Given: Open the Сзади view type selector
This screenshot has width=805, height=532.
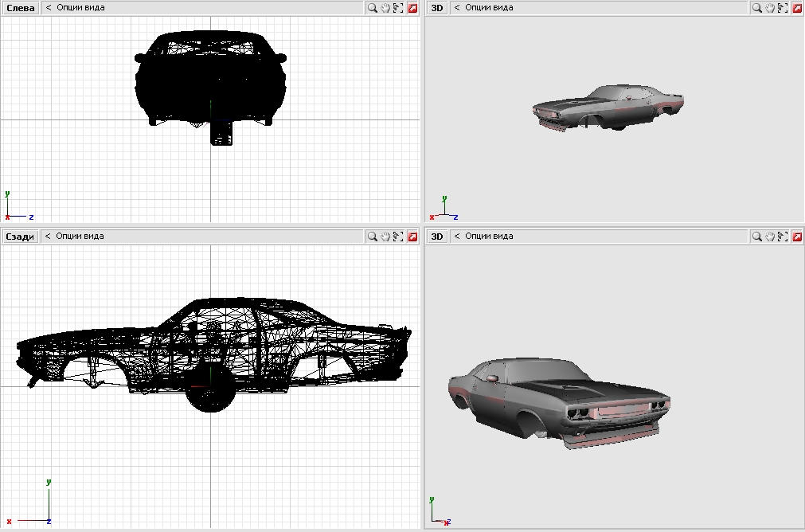Looking at the screenshot, I should coord(20,237).
